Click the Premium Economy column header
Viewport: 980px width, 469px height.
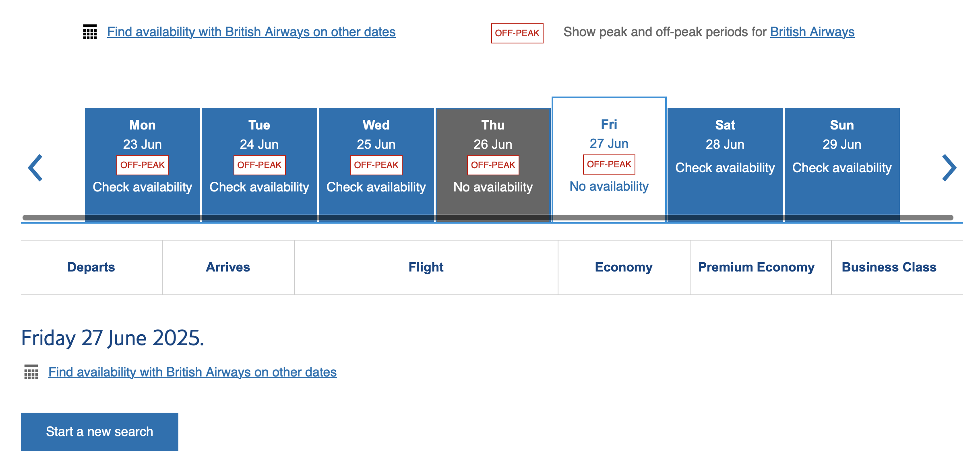[x=756, y=267]
